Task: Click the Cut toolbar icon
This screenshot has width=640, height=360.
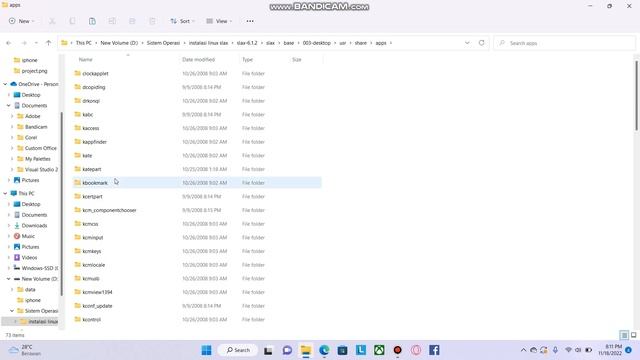Action: click(x=52, y=21)
